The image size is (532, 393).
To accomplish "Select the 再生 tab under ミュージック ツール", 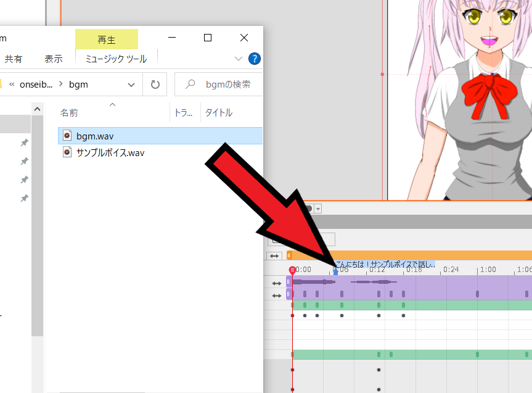I will point(106,38).
